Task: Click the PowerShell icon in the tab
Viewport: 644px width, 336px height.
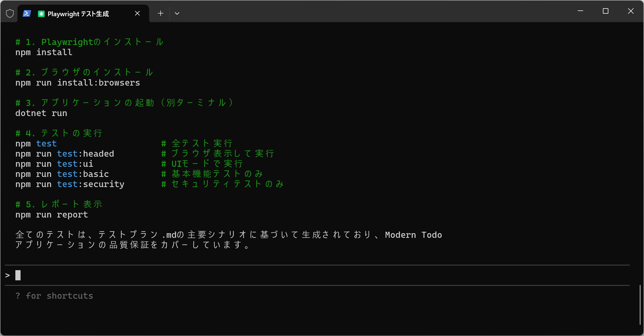Action: (x=27, y=13)
